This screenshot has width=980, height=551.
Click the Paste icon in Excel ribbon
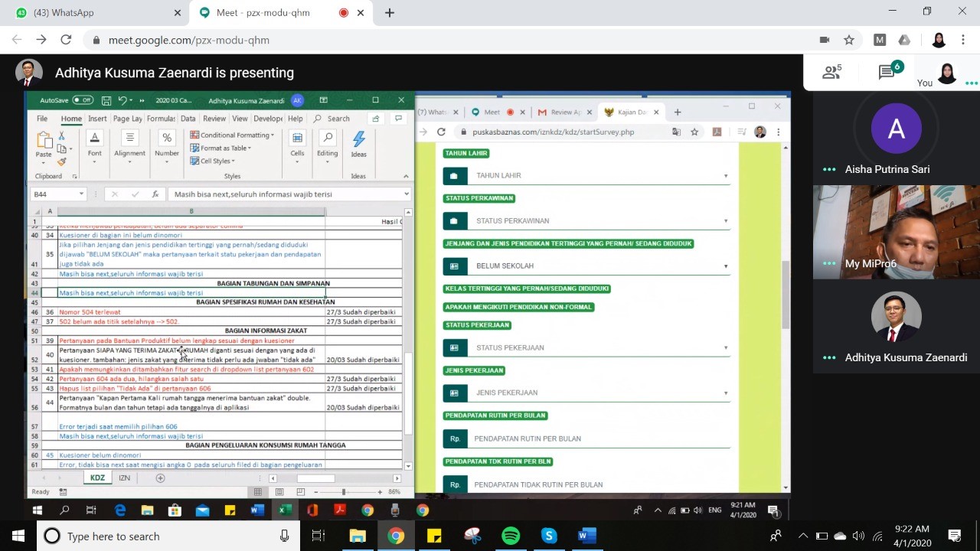click(44, 142)
